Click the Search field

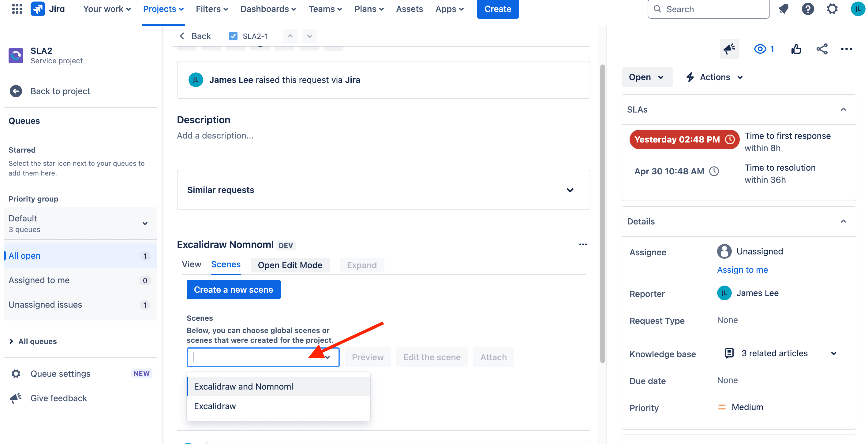click(x=709, y=9)
